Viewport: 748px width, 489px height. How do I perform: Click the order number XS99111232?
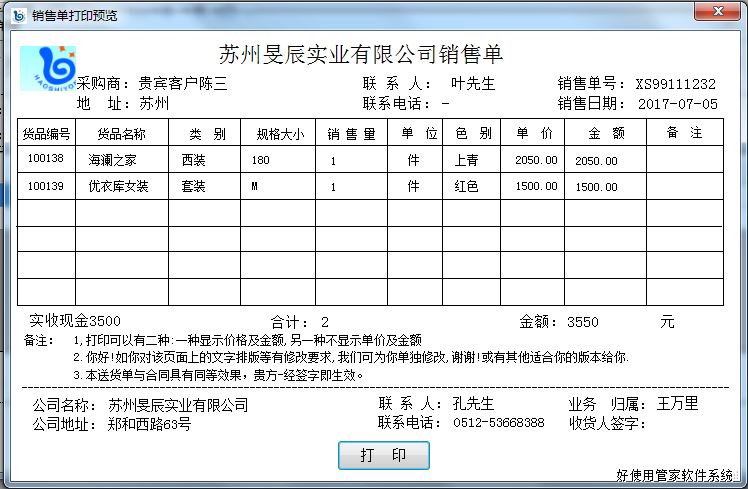coord(675,84)
